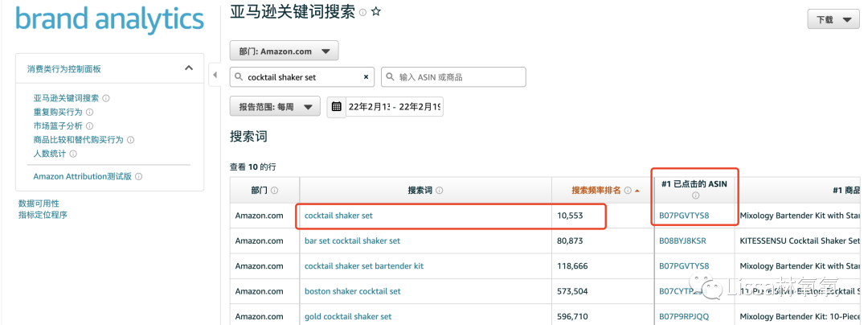Screen dimensions: 868x325
Task: Click the search term field with cocktail shaker set
Action: [301, 77]
